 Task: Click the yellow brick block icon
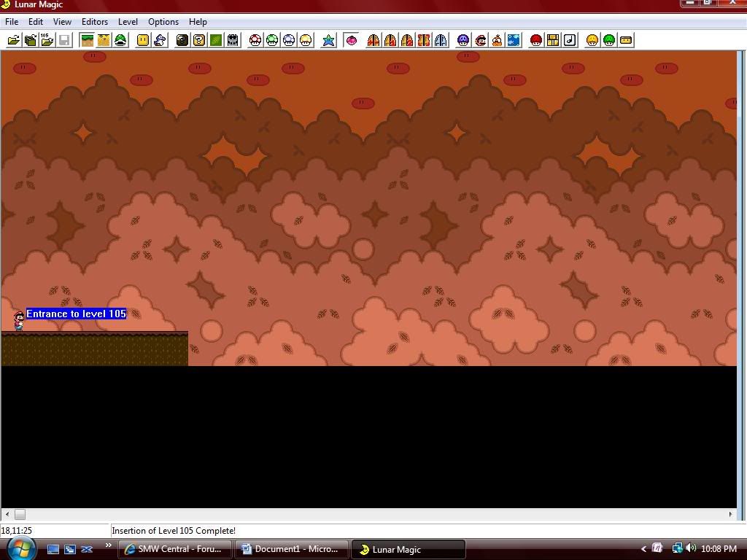tap(553, 41)
